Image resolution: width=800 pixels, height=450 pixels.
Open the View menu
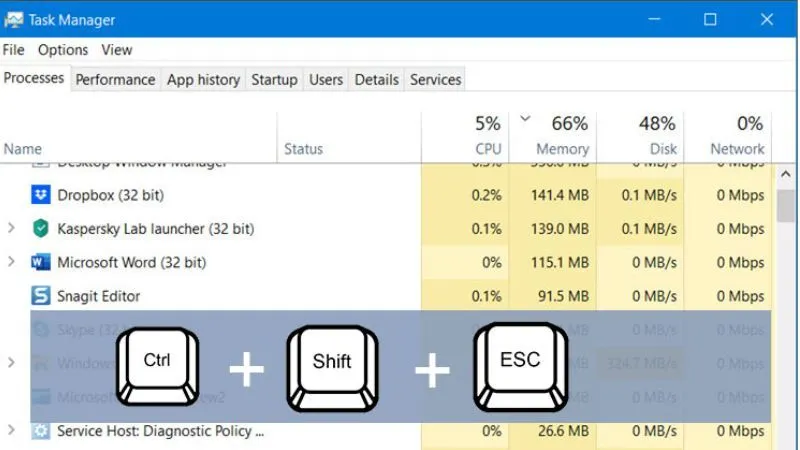point(116,50)
